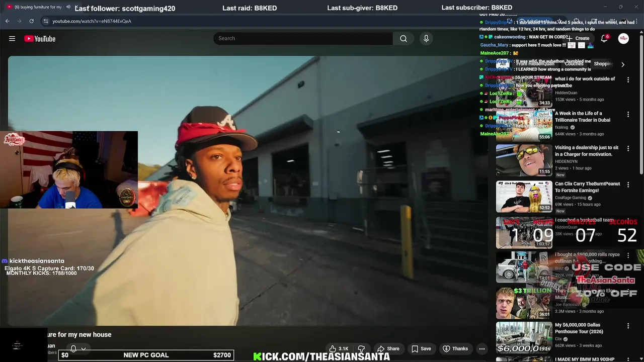Open menu for $3 TRILLION thumbnail video
The height and width of the screenshot is (362, 644).
628,292
